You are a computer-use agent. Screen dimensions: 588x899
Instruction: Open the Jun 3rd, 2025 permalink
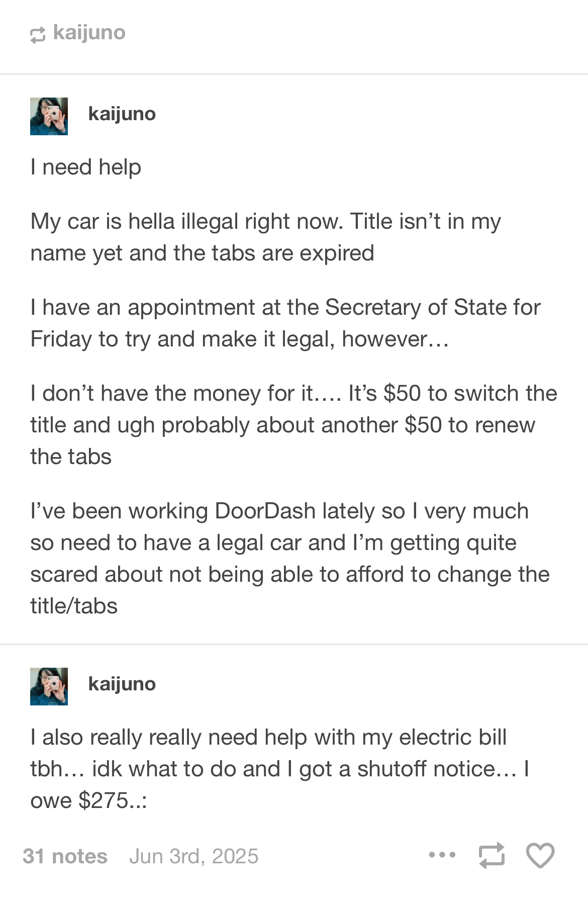193,856
